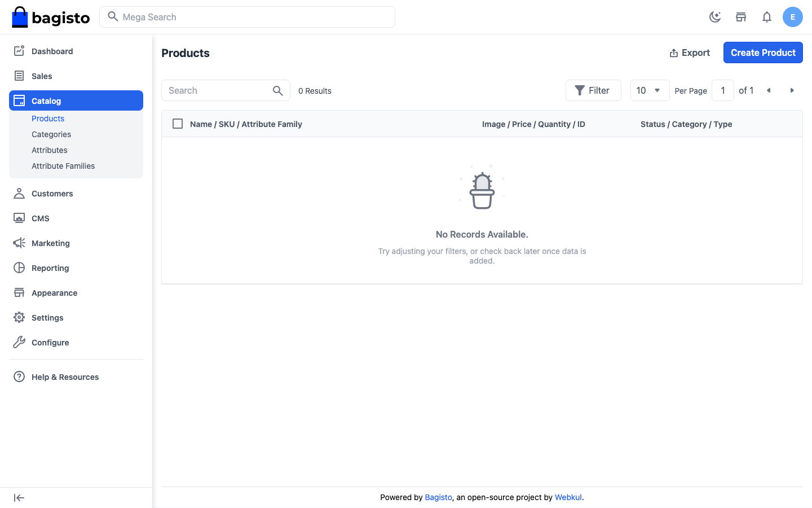The height and width of the screenshot is (508, 812).
Task: Open the Customers menu label
Action: (x=52, y=194)
